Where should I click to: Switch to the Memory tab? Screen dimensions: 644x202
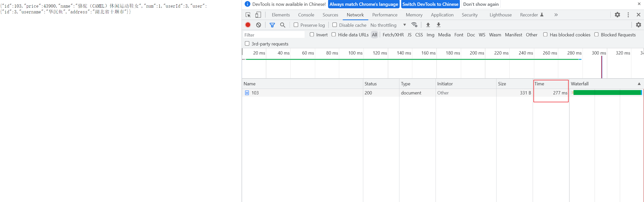(414, 15)
